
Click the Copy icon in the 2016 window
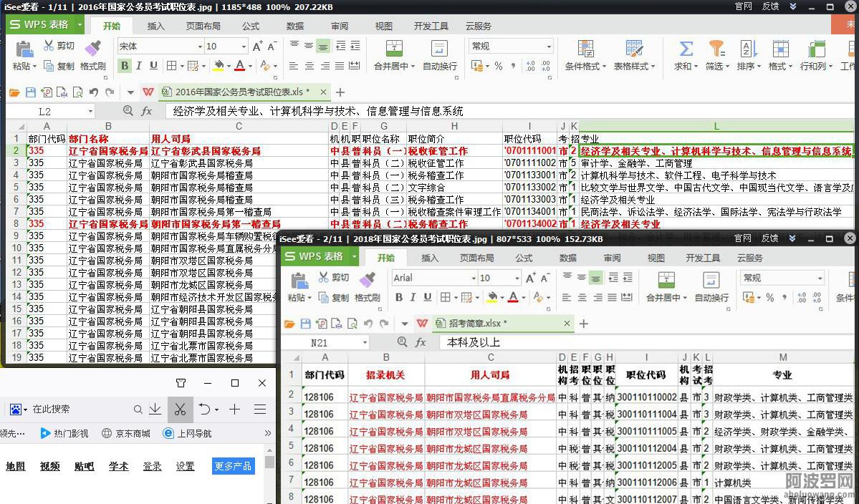[x=49, y=66]
